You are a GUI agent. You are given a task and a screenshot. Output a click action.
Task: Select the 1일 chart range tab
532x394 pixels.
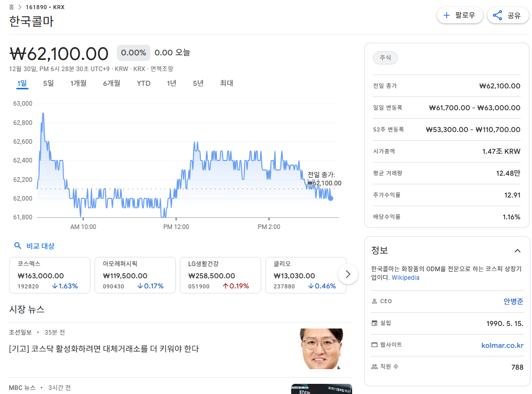(x=22, y=83)
